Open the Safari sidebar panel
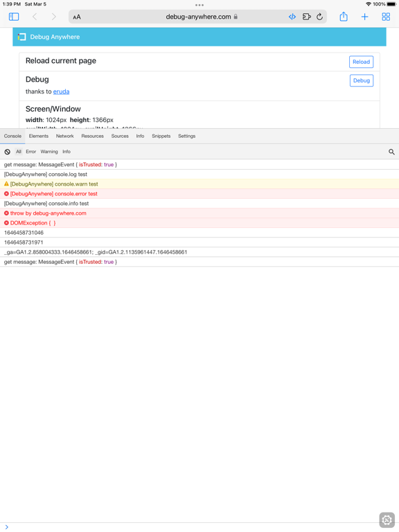 click(x=14, y=17)
